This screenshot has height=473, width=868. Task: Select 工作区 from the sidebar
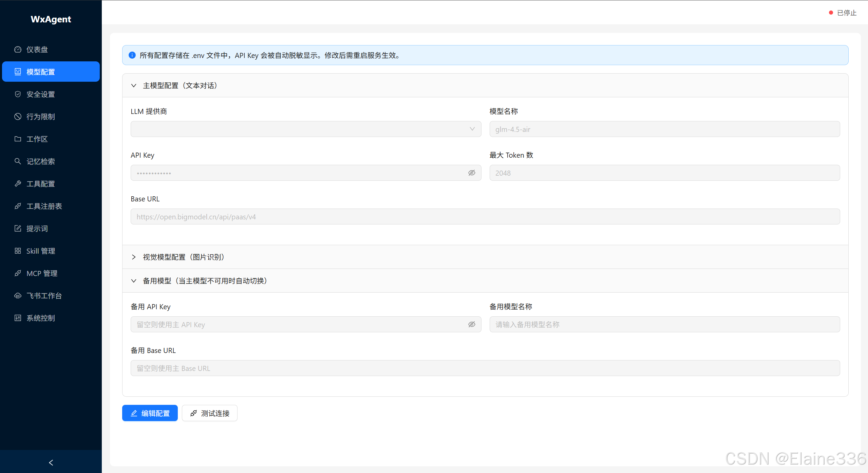[x=51, y=139]
